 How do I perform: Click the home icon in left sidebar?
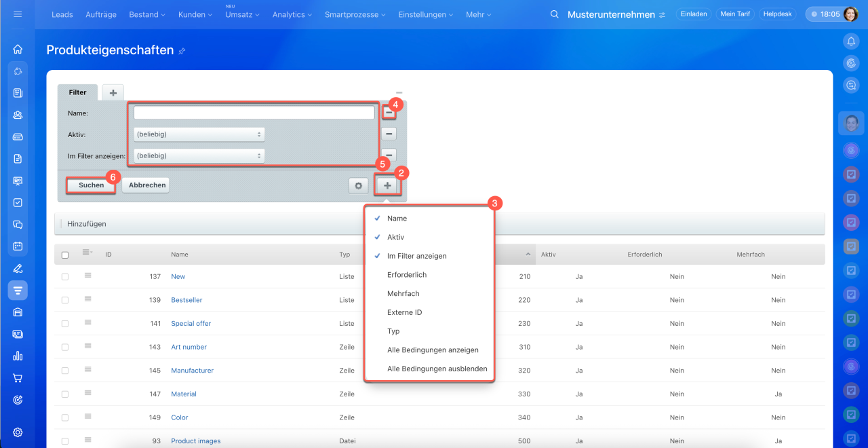(18, 49)
